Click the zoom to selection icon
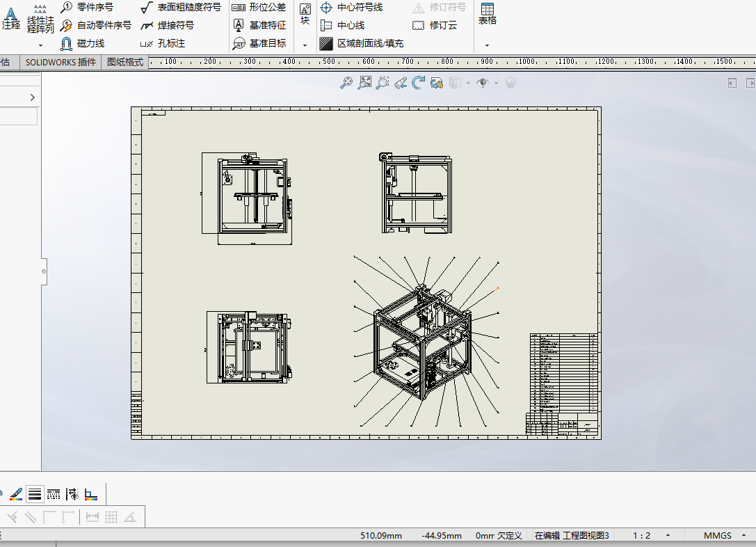 pos(383,83)
